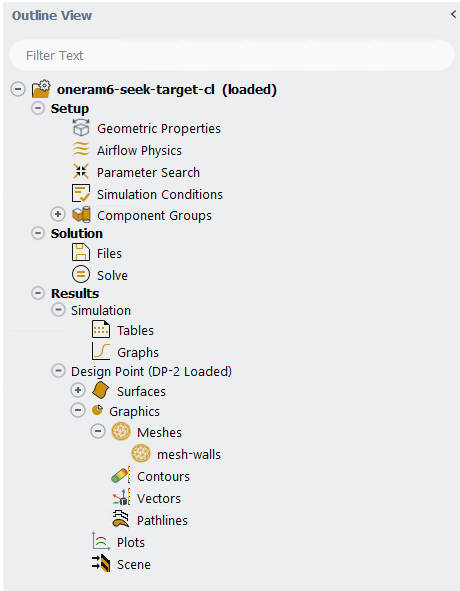The width and height of the screenshot is (460, 591).
Task: Open Parameter Search via its arrows icon
Action: coord(81,171)
